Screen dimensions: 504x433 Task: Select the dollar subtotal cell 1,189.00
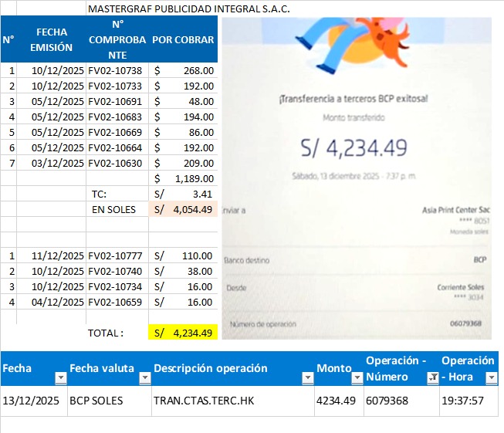click(183, 178)
